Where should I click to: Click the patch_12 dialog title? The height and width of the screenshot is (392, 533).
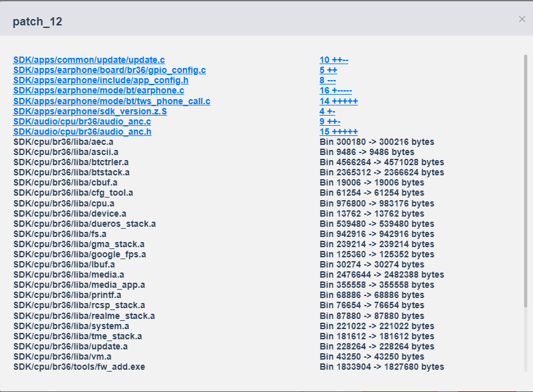tap(37, 22)
